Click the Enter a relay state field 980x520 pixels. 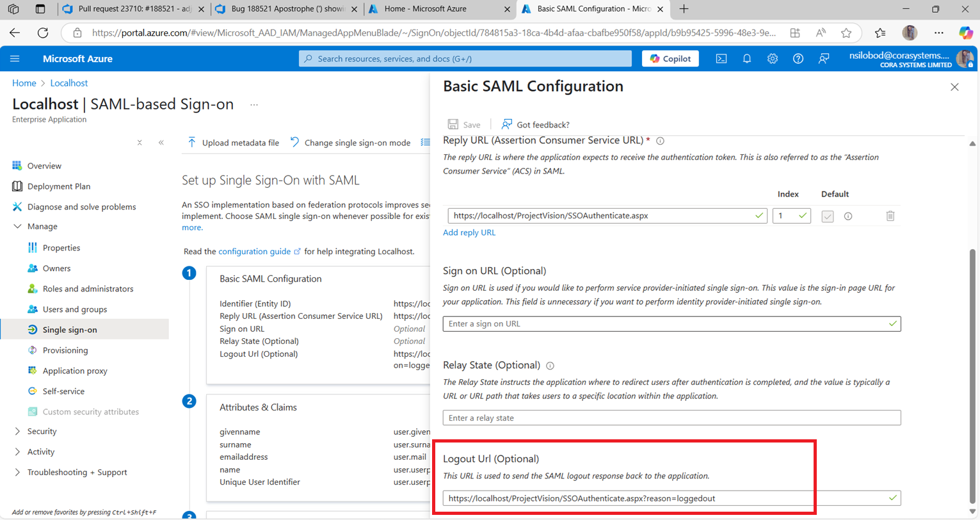[x=671, y=418]
